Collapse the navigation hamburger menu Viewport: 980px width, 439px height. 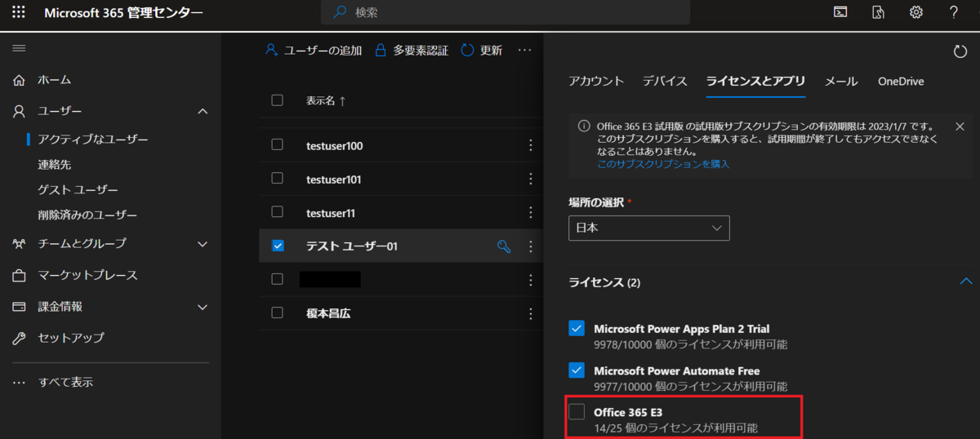(19, 49)
